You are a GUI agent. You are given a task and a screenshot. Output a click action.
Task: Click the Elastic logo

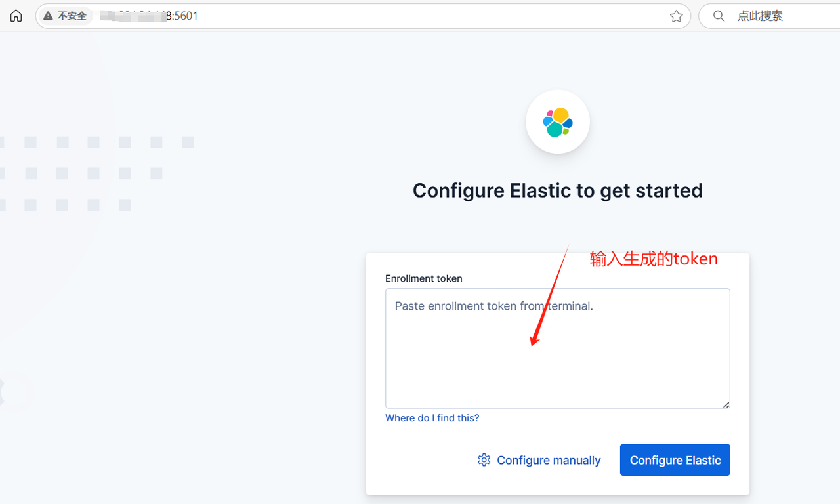558,121
